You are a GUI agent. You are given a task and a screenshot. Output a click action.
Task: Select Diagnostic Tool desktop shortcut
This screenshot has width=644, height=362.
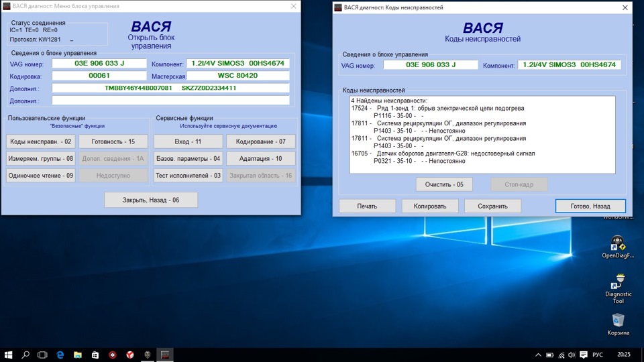click(618, 289)
